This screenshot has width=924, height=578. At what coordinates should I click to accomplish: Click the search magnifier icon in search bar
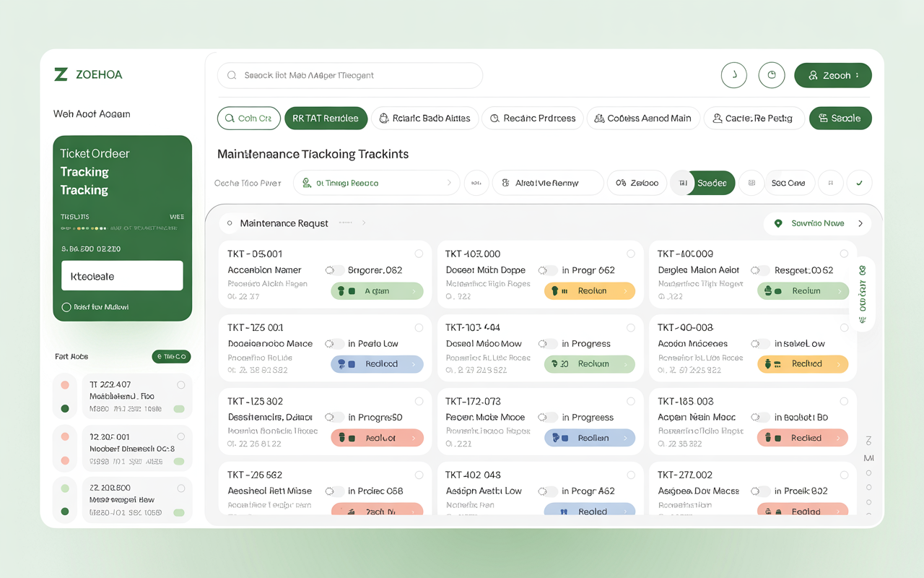pyautogui.click(x=232, y=75)
